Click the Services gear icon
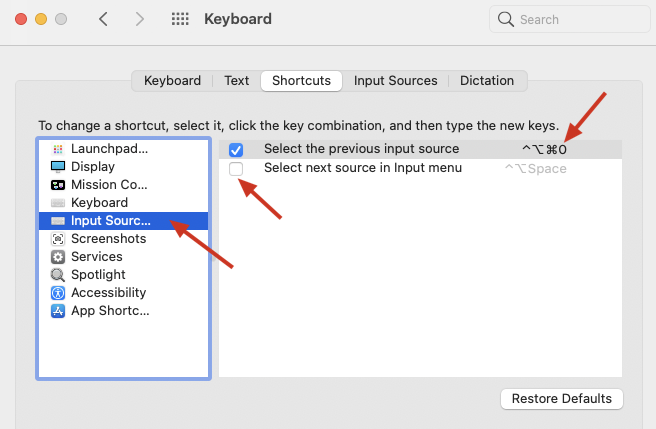656x429 pixels. (x=57, y=257)
